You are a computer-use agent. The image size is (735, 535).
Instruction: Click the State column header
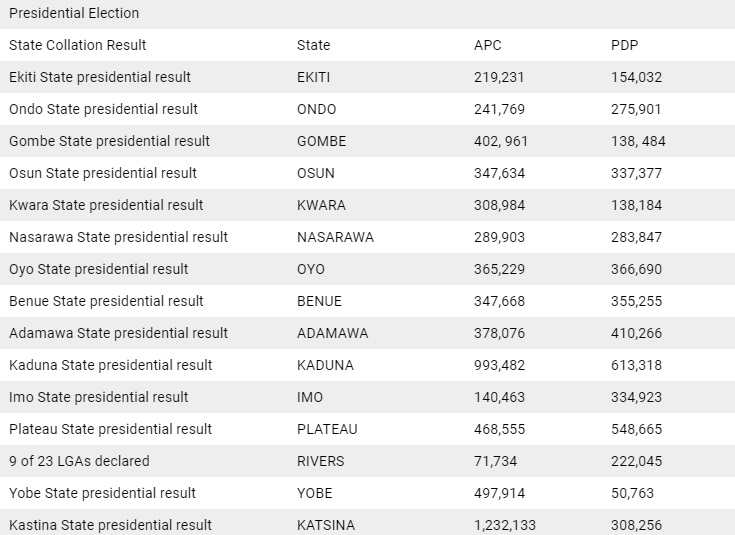313,45
